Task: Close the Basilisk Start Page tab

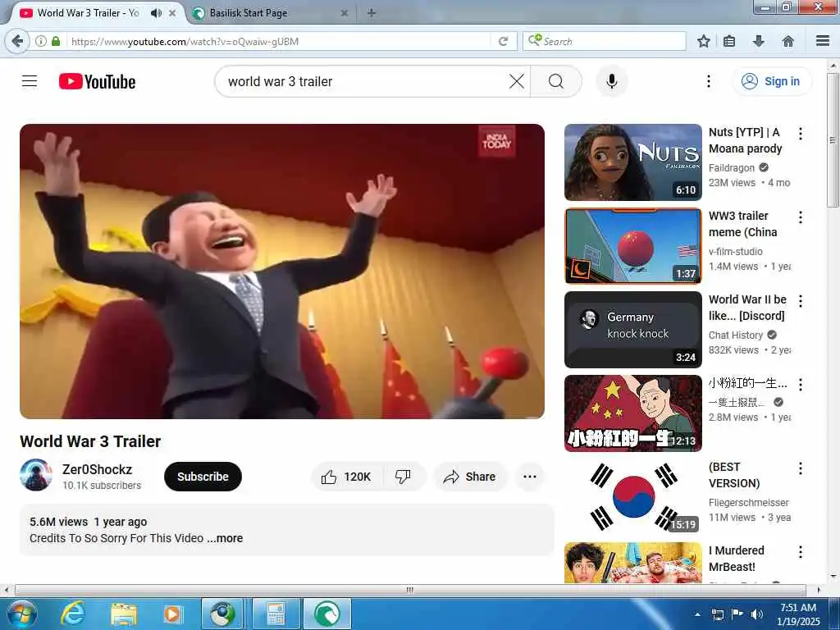Action: [x=345, y=13]
